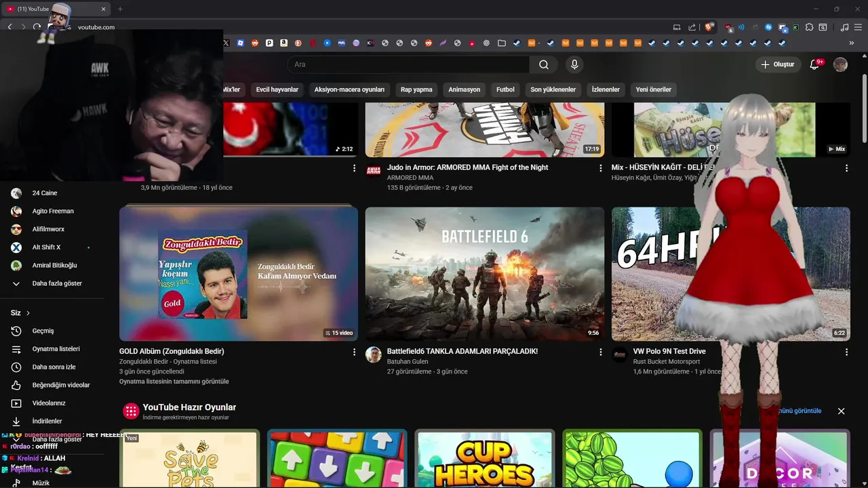Viewport: 868px width, 488px height.
Task: Open the bookmarks folder icon
Action: click(x=502, y=43)
